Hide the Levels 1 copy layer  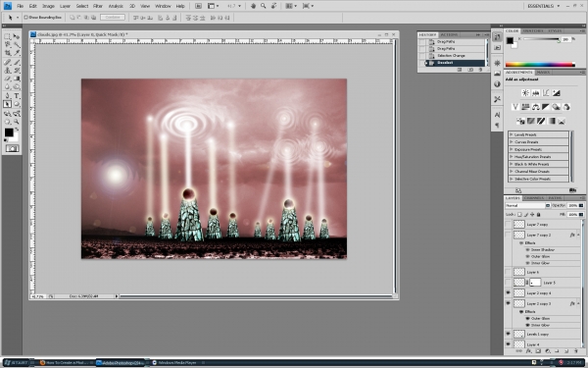coord(508,334)
